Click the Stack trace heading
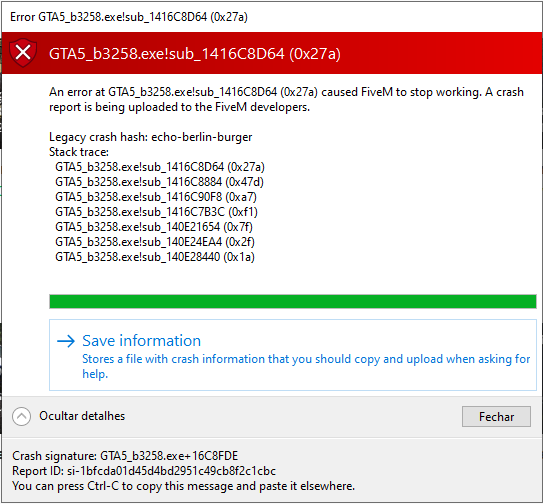The image size is (543, 504). (79, 152)
